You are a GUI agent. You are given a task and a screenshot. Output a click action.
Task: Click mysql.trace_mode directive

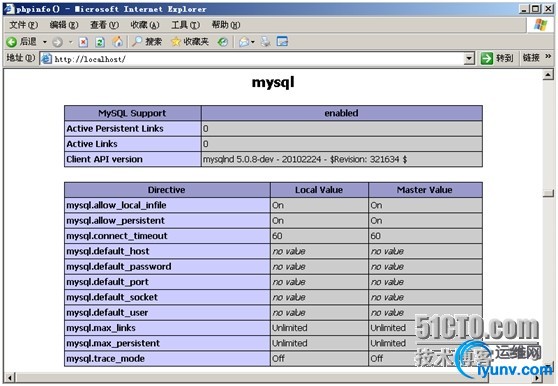[x=105, y=358]
